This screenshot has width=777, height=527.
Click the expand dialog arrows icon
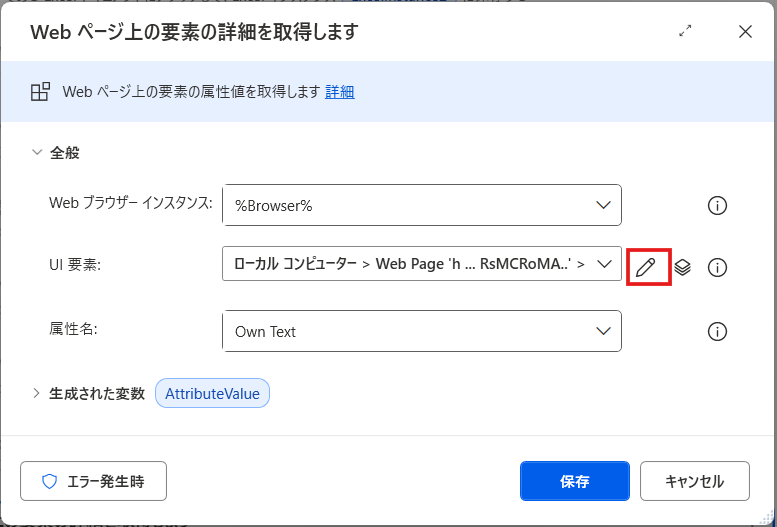click(685, 31)
